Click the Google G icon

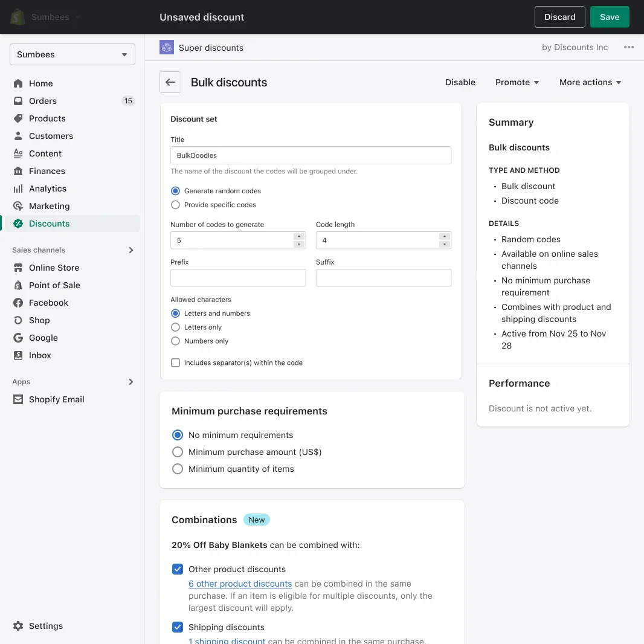click(x=18, y=338)
